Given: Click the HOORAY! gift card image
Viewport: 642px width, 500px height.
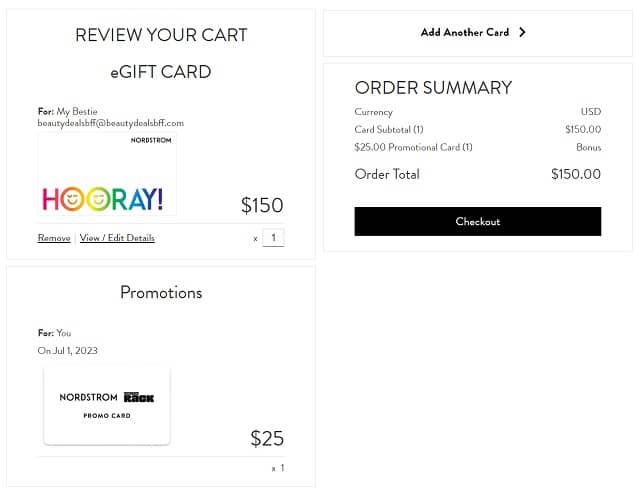Looking at the screenshot, I should 107,175.
